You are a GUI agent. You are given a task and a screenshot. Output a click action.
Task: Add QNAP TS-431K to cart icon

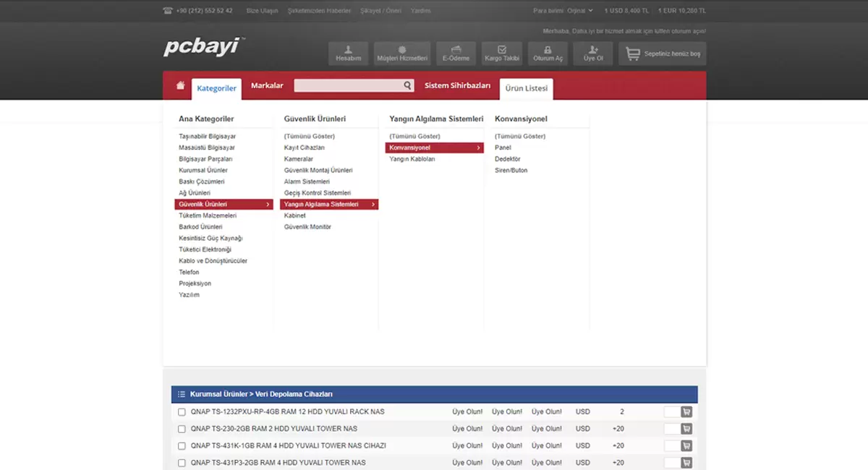click(686, 445)
